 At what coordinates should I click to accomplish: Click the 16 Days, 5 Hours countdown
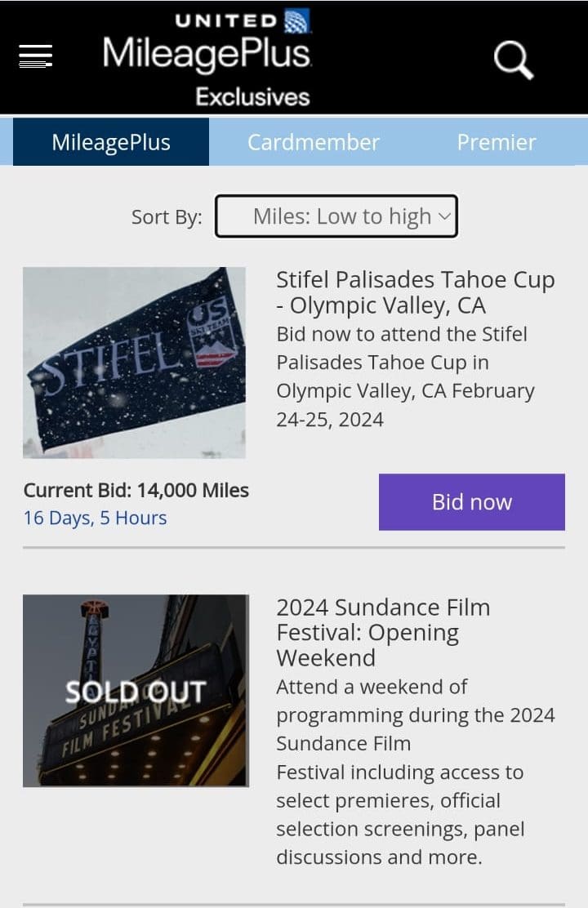[x=95, y=518]
